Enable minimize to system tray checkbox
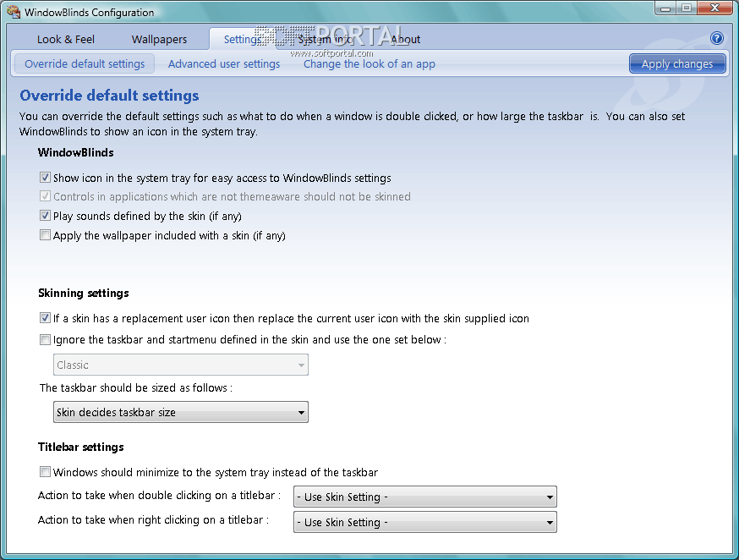The width and height of the screenshot is (739, 560). (x=45, y=472)
